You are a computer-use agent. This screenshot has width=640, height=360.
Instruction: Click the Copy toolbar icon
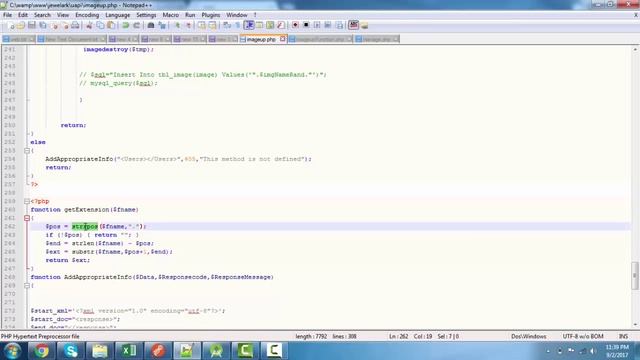100,25
